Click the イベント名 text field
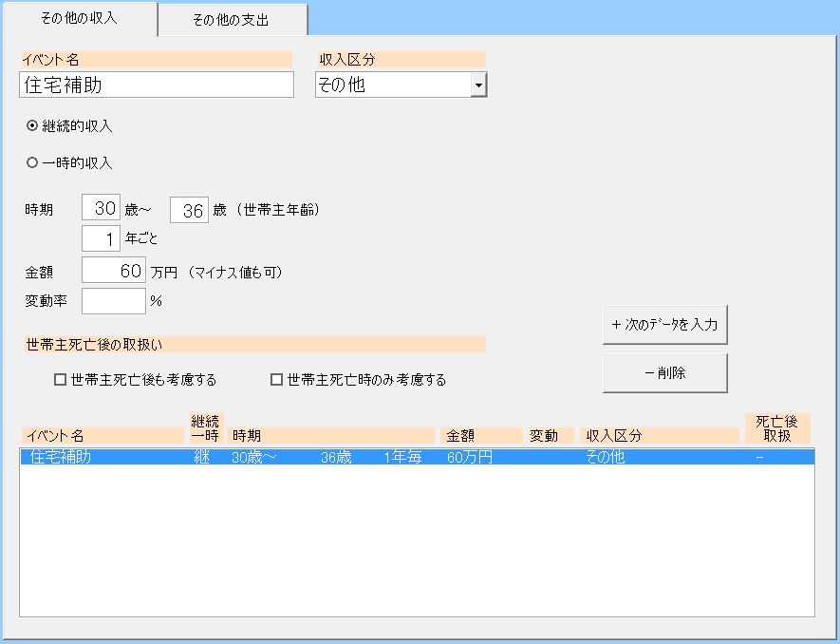The image size is (840, 644). click(x=157, y=85)
